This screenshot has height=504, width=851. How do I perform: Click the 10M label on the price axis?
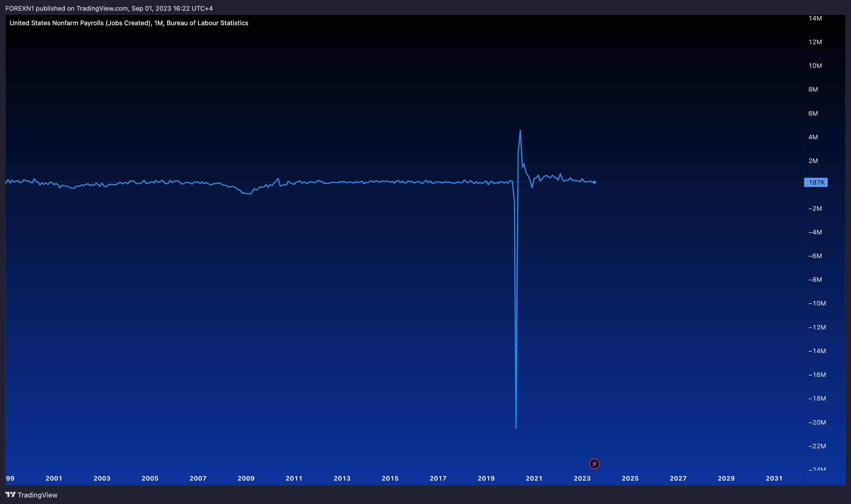(815, 65)
